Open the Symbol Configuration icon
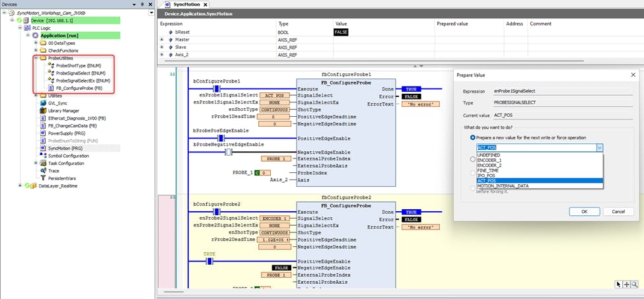The height and width of the screenshot is (299, 644). point(44,156)
